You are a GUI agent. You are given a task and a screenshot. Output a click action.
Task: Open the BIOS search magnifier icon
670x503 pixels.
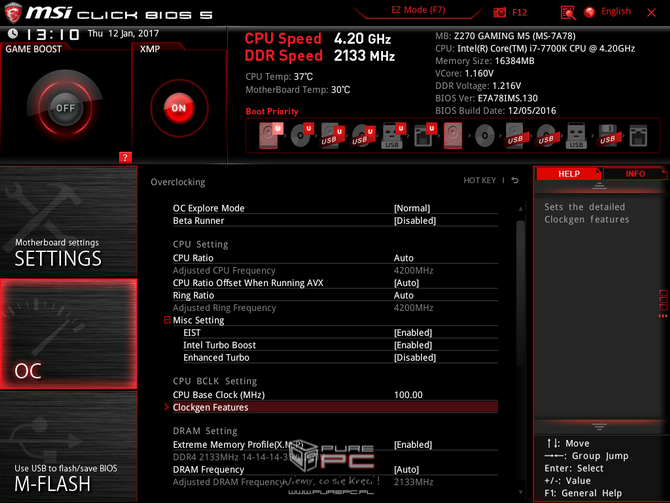tap(568, 12)
